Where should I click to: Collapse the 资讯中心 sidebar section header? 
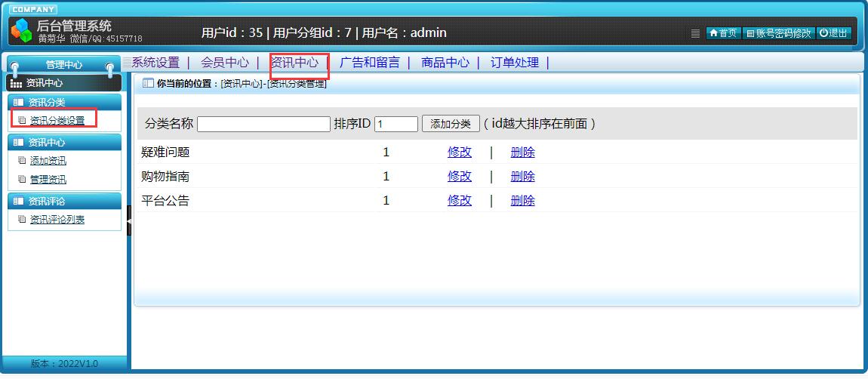pos(64,143)
